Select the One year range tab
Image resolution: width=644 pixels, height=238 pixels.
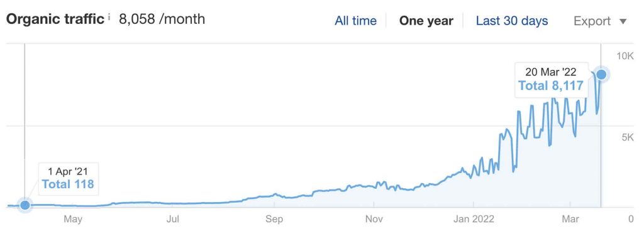click(x=426, y=21)
